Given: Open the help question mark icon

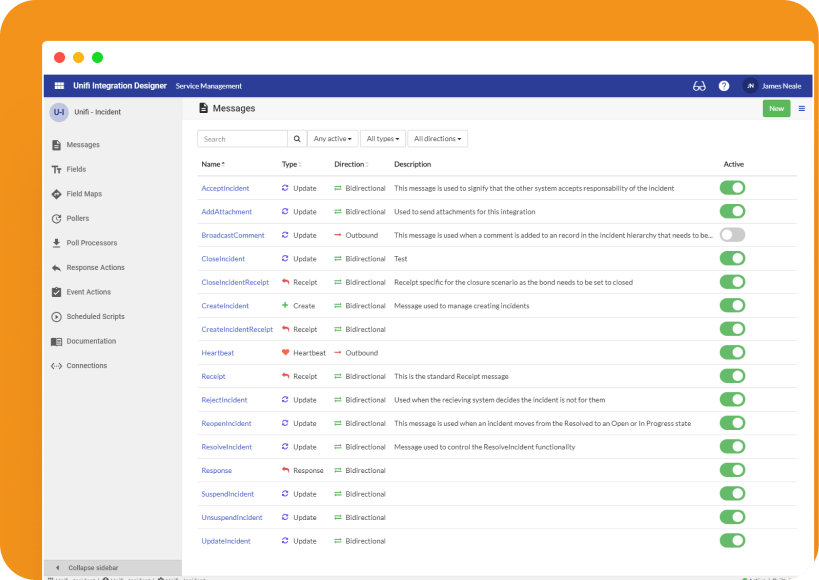Looking at the screenshot, I should 724,86.
